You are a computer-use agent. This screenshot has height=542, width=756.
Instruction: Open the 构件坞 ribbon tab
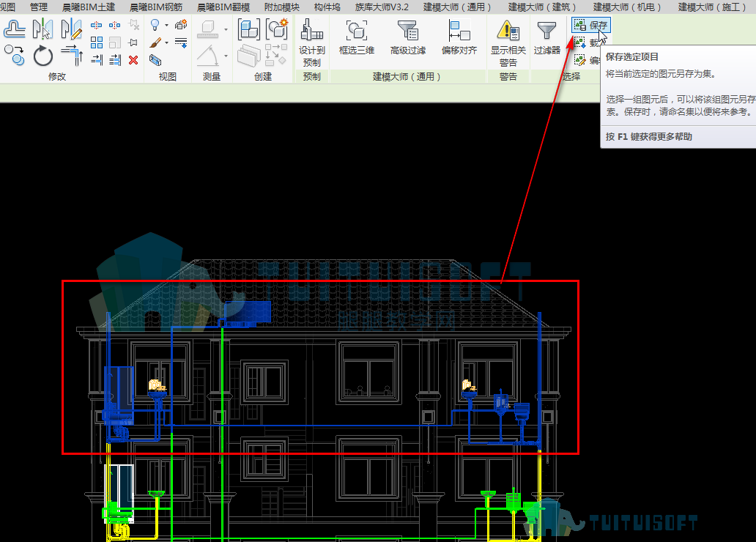click(327, 7)
